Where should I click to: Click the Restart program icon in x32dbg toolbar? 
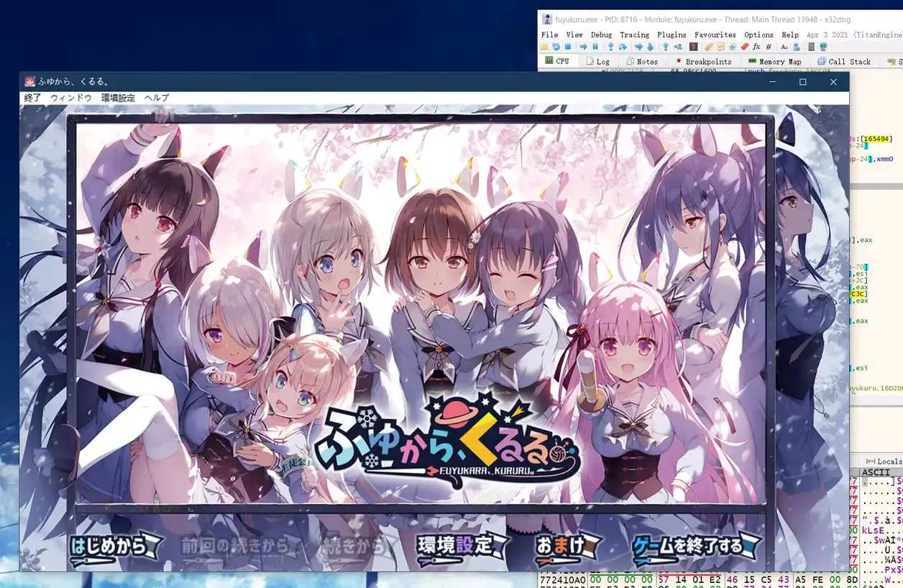[556, 47]
